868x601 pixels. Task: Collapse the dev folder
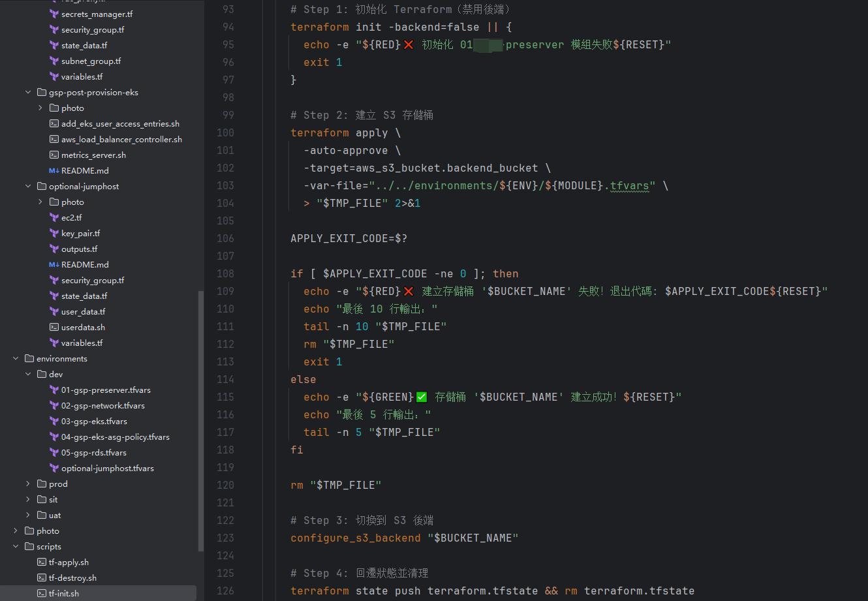(x=28, y=375)
